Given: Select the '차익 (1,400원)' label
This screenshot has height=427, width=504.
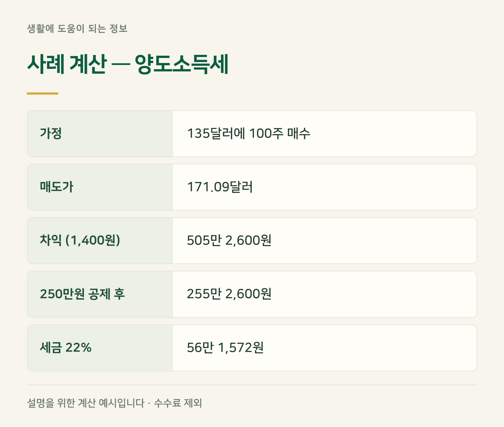Looking at the screenshot, I should click(x=80, y=241).
